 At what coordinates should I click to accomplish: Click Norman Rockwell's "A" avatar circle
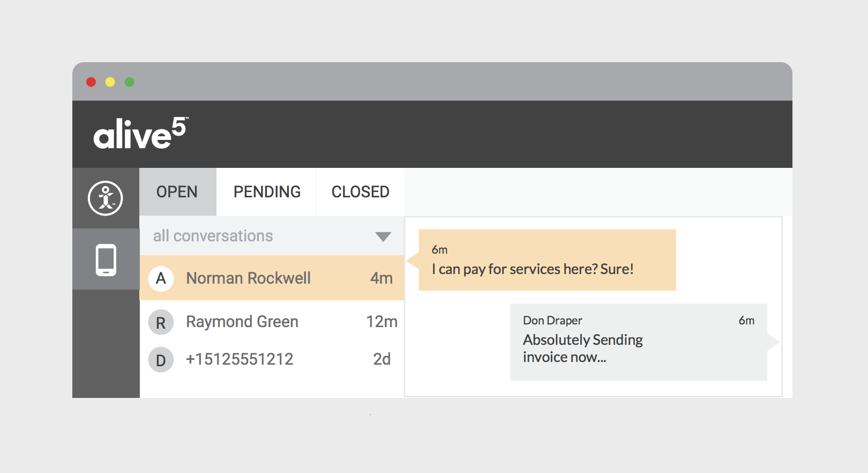161,278
